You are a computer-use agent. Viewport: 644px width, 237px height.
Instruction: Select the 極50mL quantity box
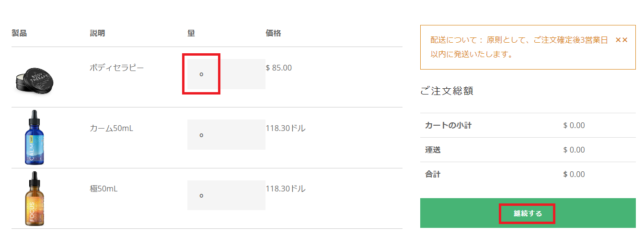(226, 195)
